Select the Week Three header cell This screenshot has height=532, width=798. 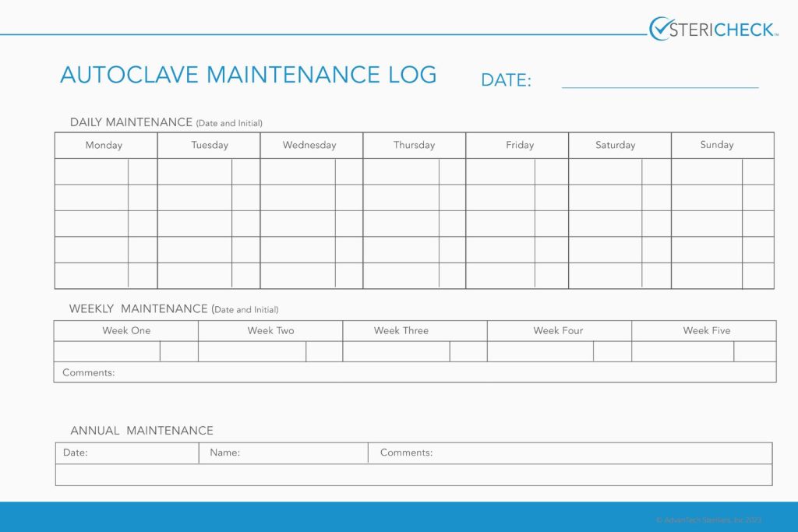point(401,330)
